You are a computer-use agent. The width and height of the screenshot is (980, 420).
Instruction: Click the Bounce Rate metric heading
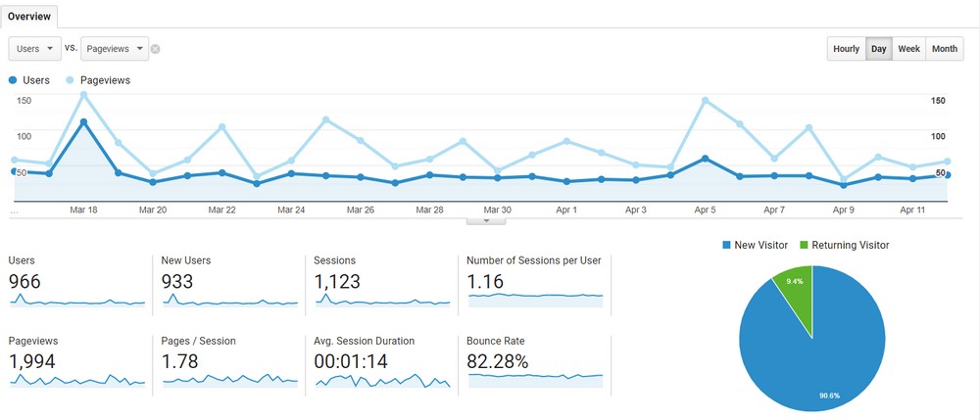point(496,342)
